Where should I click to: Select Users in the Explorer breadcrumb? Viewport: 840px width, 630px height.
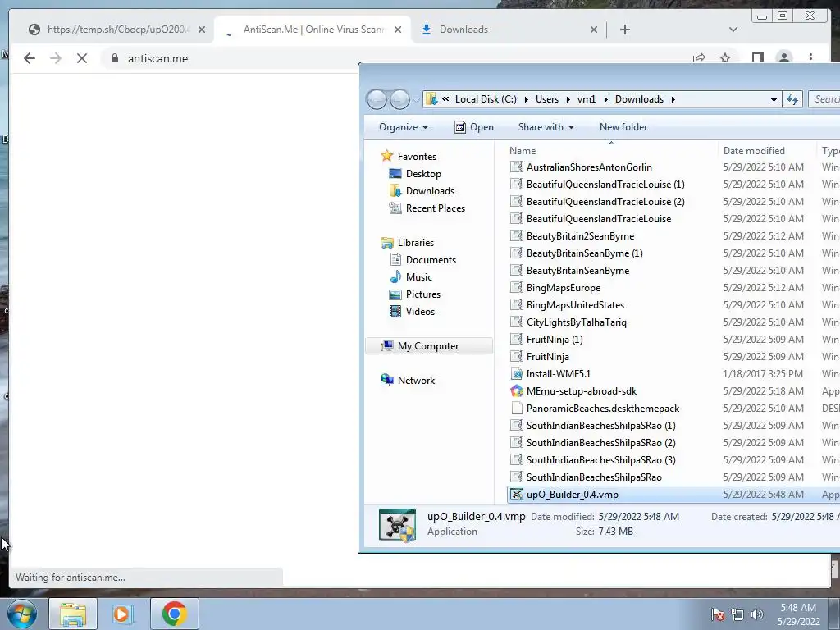click(x=547, y=99)
